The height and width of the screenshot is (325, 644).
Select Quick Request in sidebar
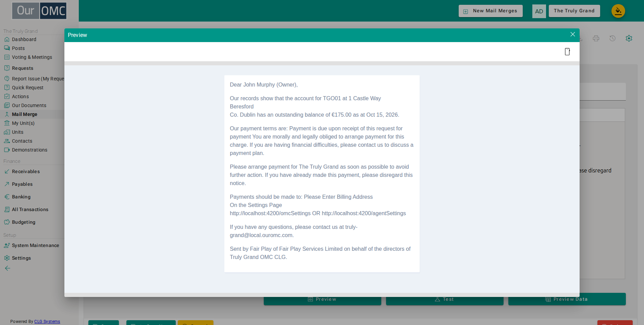coord(28,88)
